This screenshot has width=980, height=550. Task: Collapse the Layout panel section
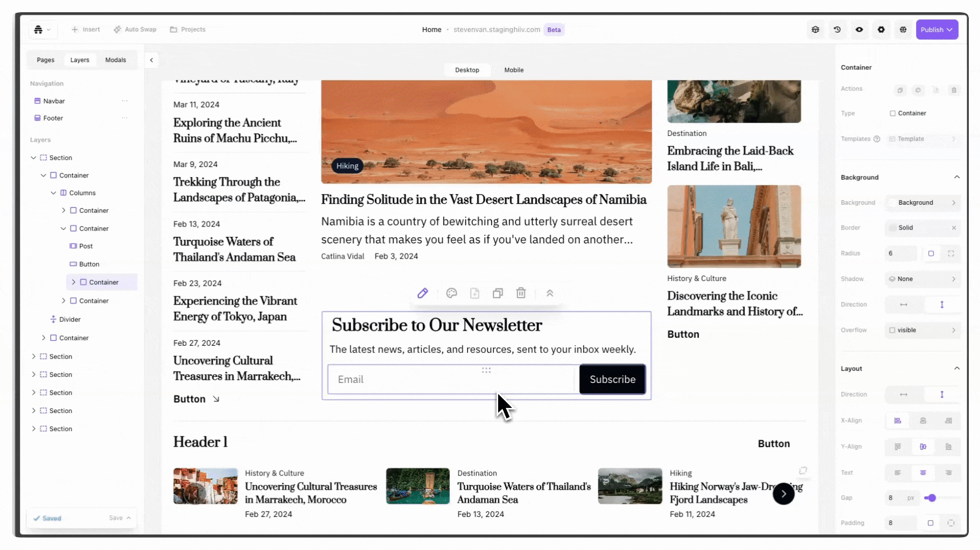coord(957,369)
